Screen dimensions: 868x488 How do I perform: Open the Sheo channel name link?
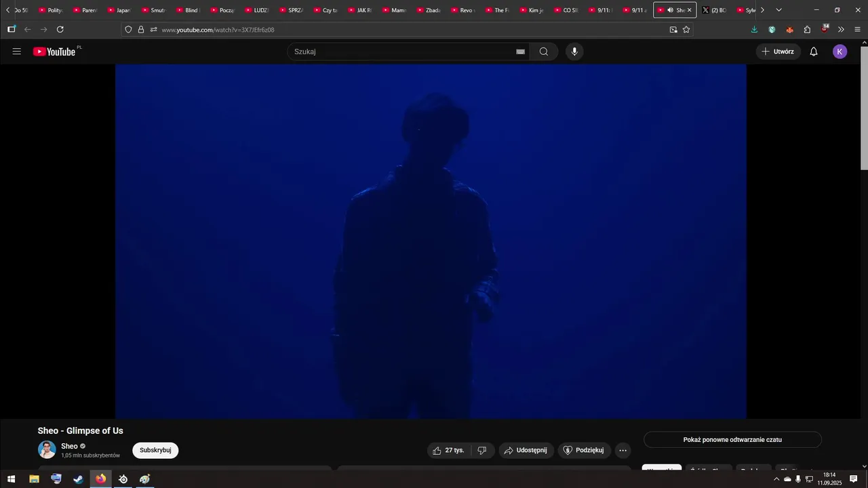[x=69, y=446]
